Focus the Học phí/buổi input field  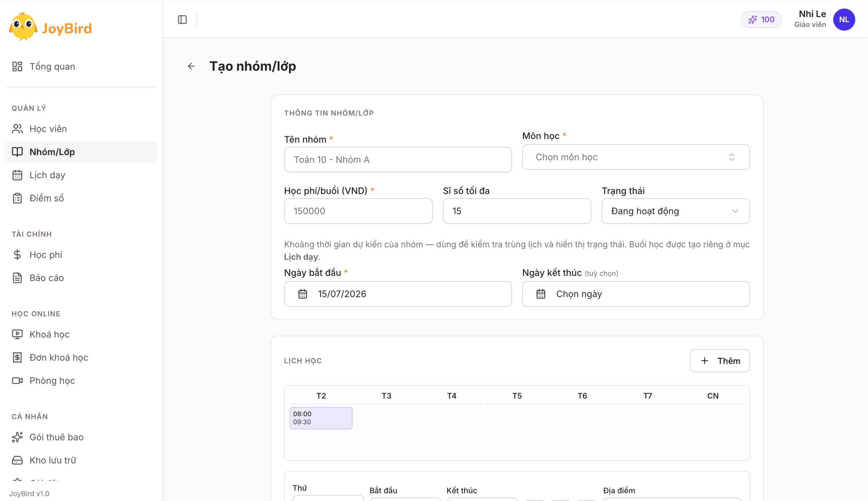(358, 211)
